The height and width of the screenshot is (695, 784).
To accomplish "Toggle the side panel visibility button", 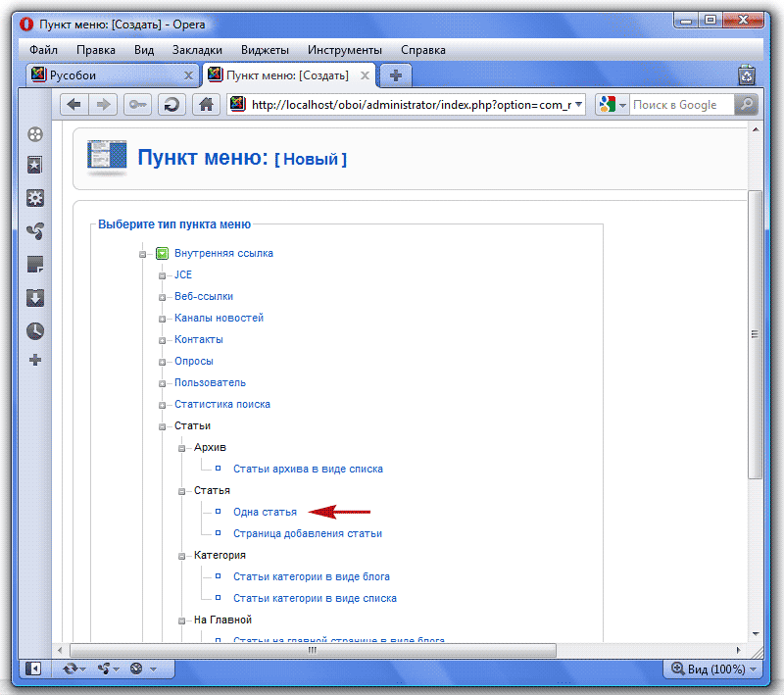I will point(33,669).
